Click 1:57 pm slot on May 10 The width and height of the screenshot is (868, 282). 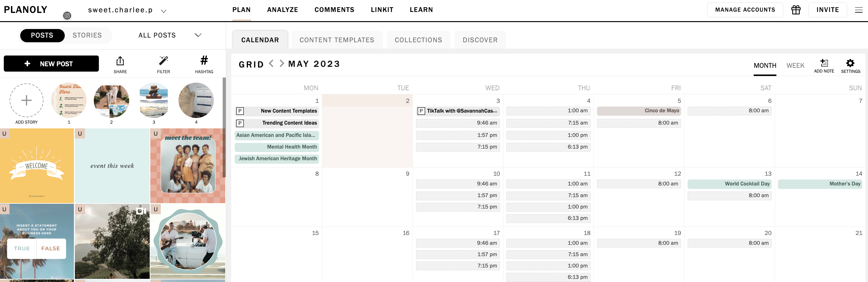[x=458, y=196]
